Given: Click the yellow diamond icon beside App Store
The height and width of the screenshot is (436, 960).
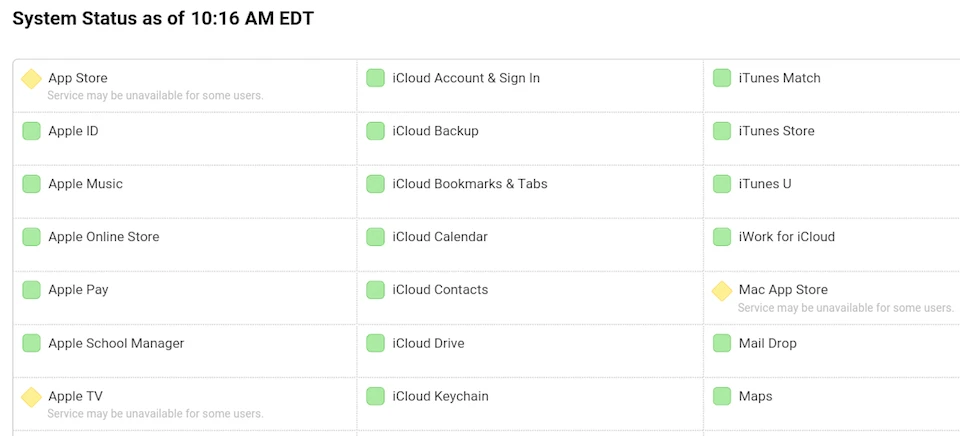Looking at the screenshot, I should (31, 78).
